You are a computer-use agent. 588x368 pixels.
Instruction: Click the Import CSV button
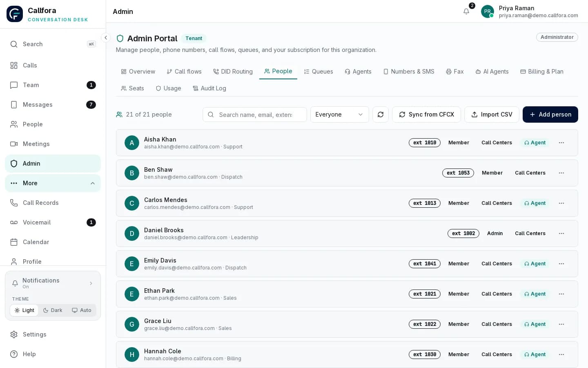pos(492,114)
